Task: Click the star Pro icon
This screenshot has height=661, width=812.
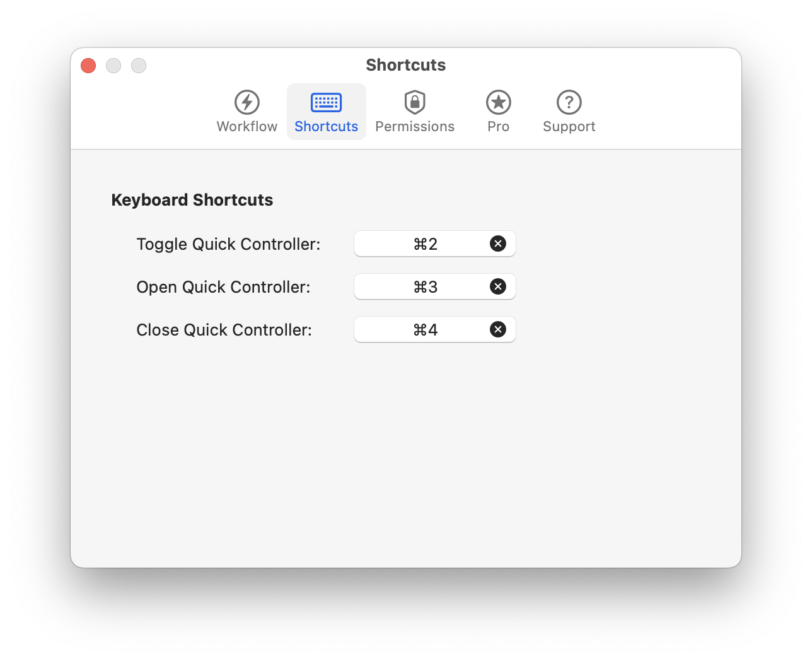Action: click(498, 102)
